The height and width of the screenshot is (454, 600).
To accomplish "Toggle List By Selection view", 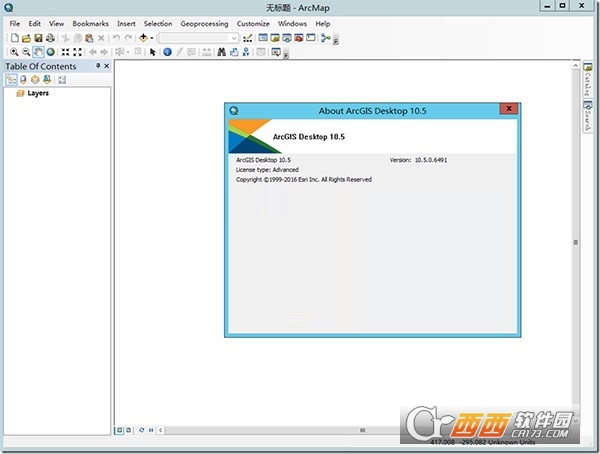I will click(x=47, y=80).
